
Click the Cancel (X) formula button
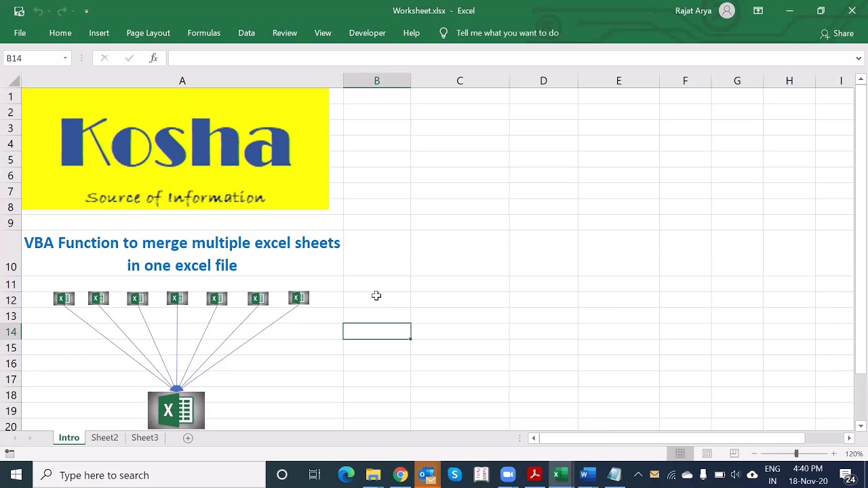point(104,58)
